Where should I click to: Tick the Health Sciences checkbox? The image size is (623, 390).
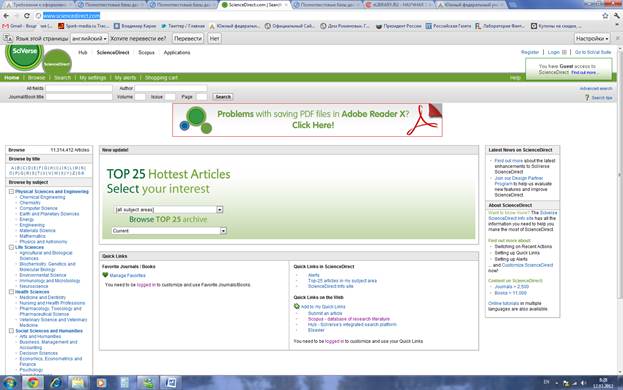click(11, 292)
